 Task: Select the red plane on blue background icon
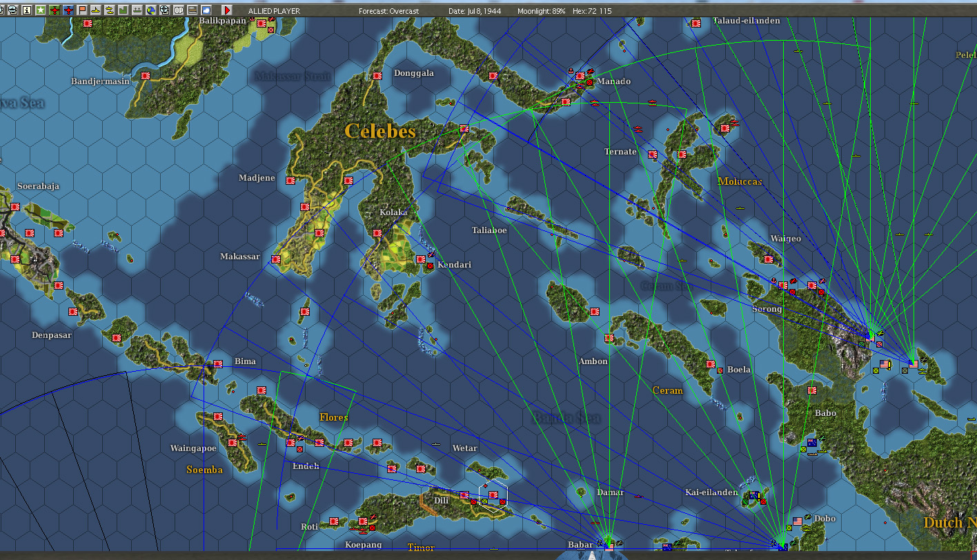[68, 10]
